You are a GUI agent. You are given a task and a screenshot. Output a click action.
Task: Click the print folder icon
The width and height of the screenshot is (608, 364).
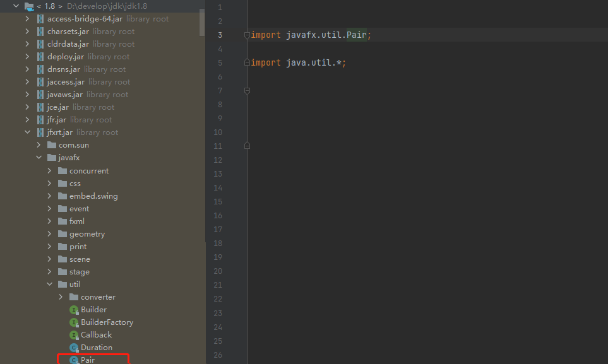tap(63, 246)
